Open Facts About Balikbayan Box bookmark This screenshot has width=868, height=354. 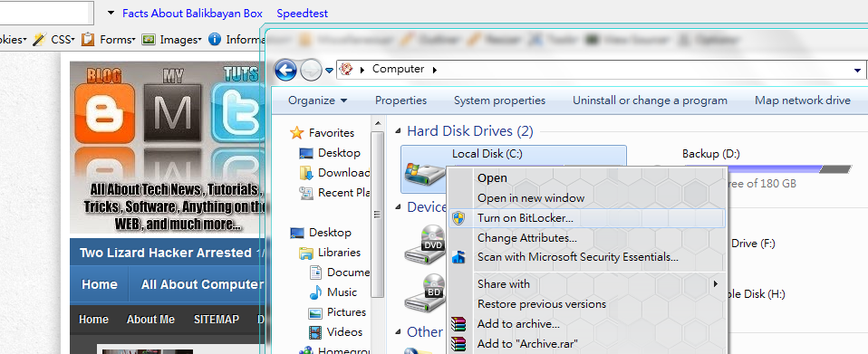(x=192, y=14)
